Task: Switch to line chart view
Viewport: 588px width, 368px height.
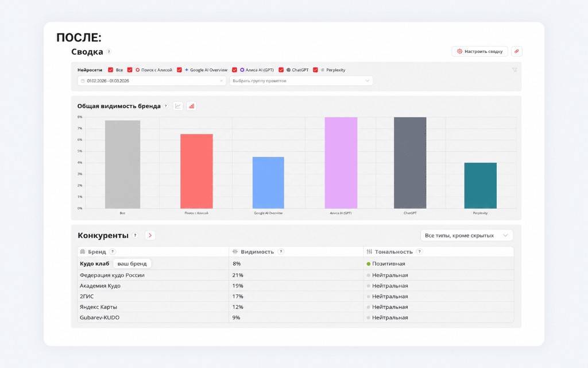Action: point(178,106)
